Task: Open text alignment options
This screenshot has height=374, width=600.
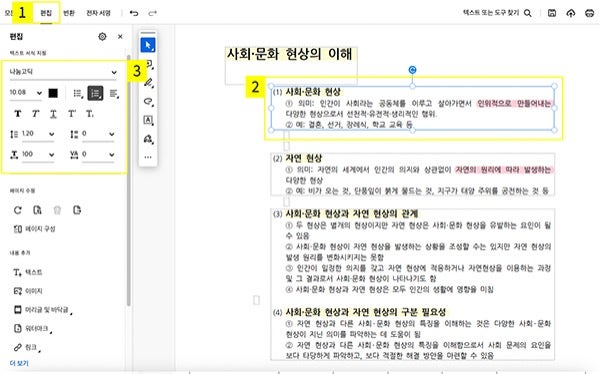Action: (x=114, y=93)
